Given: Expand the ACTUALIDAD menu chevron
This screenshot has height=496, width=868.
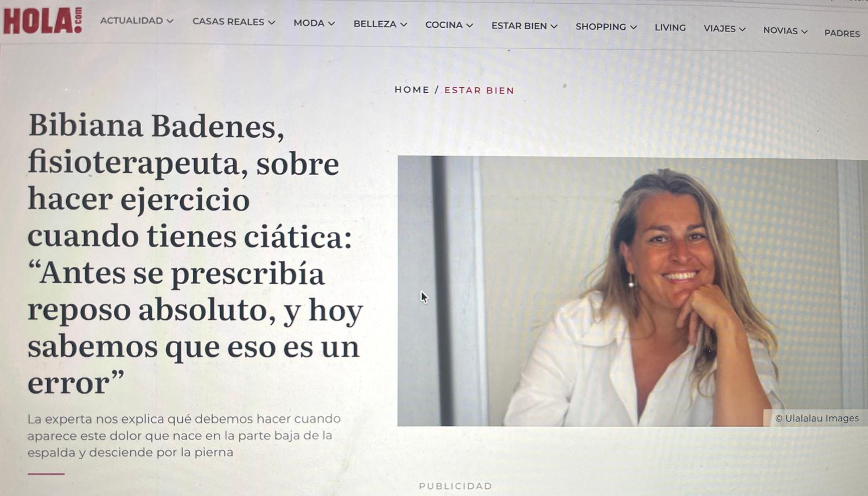Looking at the screenshot, I should [x=170, y=21].
